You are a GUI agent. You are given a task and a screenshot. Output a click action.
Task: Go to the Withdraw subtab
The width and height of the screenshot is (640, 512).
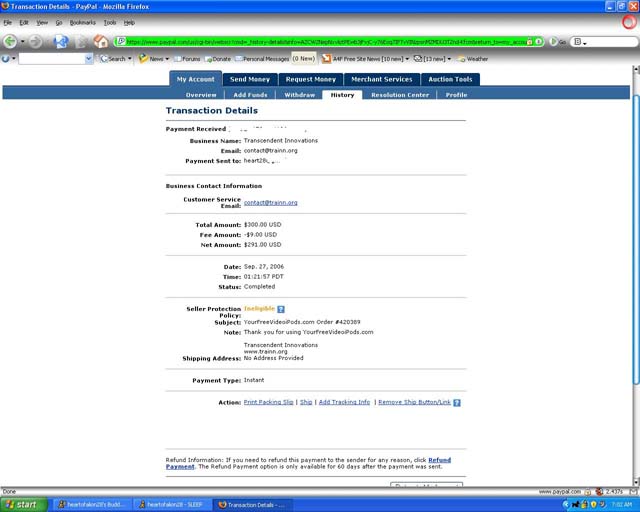300,95
